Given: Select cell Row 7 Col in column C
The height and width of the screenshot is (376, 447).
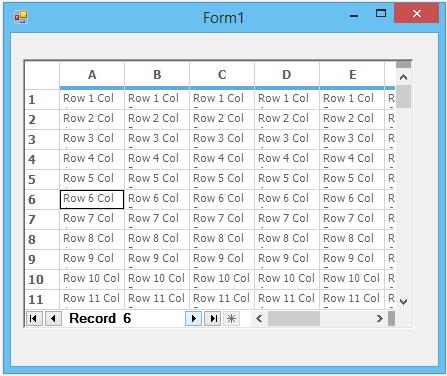Looking at the screenshot, I should click(222, 219).
